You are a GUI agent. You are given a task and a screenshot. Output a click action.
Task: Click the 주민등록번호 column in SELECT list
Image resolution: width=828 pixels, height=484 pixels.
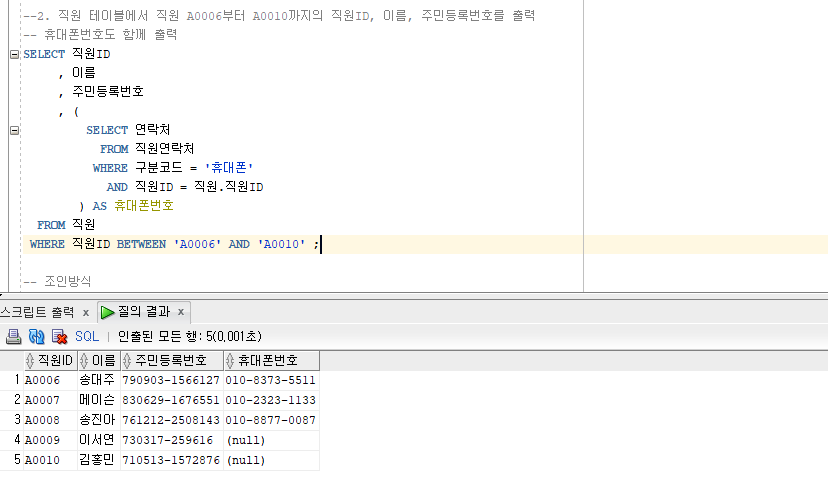(108, 92)
